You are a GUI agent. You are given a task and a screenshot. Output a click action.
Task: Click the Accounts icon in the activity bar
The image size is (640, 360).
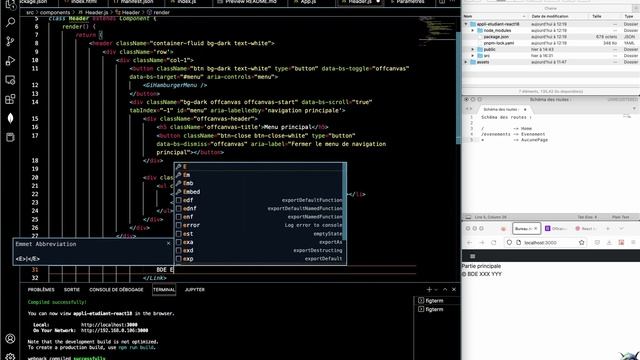coord(10,338)
